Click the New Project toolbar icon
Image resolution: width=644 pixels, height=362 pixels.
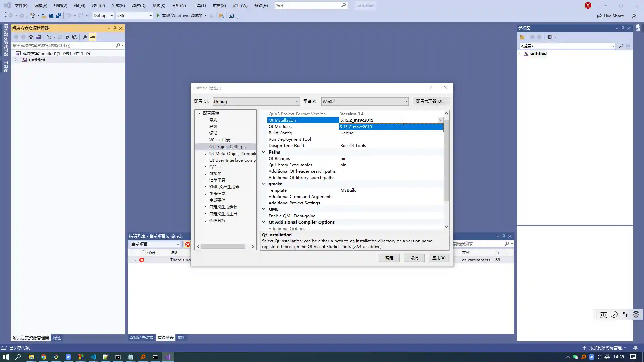pyautogui.click(x=33, y=16)
